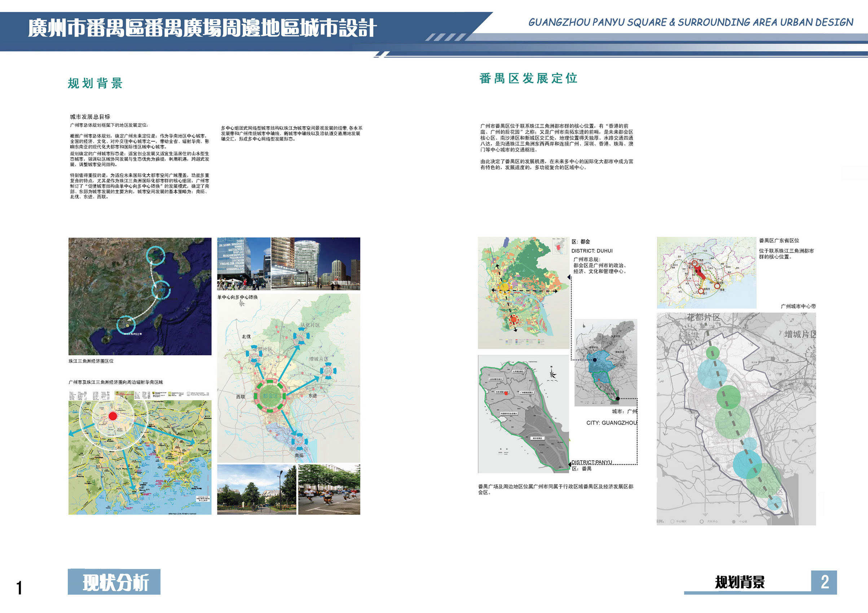Click the '南拓' label on the multi-center map
Screen dimensions: 868x613
(x=299, y=455)
